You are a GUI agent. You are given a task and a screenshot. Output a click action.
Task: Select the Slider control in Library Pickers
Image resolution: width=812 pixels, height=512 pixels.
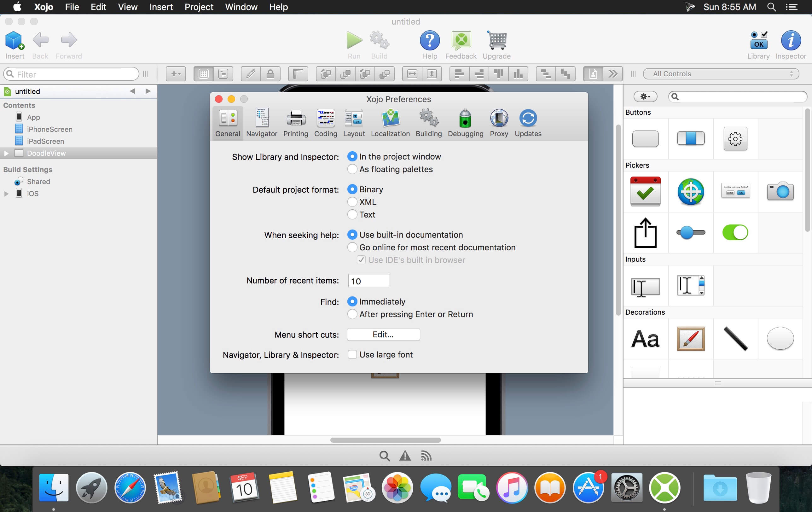click(x=690, y=232)
